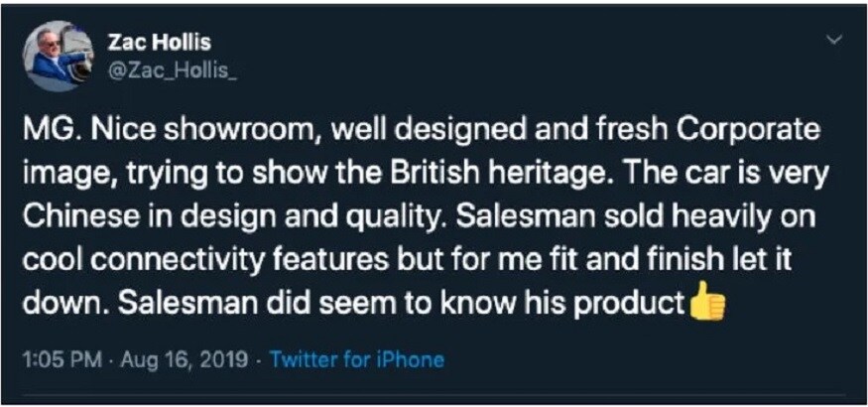Open the Twitter for iPhone source link

(x=357, y=360)
